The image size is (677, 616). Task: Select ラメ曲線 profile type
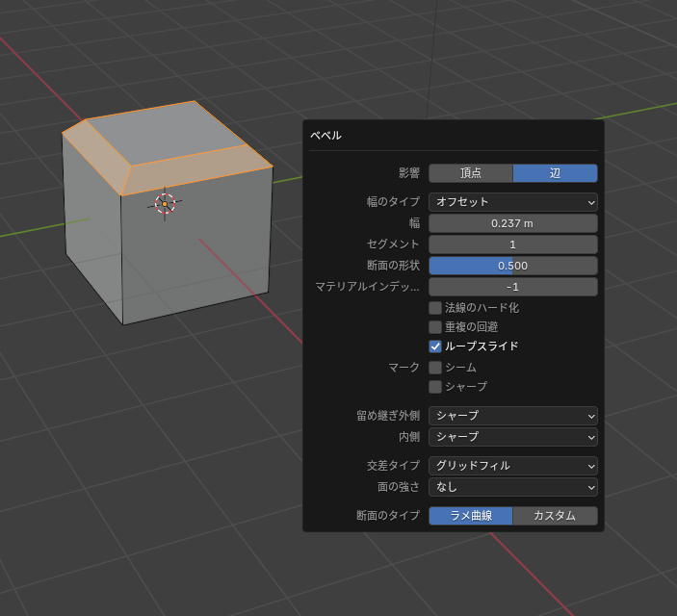[x=471, y=516]
